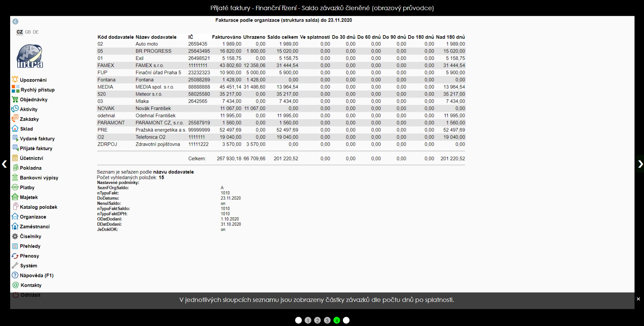
Task: Click the Sklad warehouse icon
Action: [x=15, y=129]
